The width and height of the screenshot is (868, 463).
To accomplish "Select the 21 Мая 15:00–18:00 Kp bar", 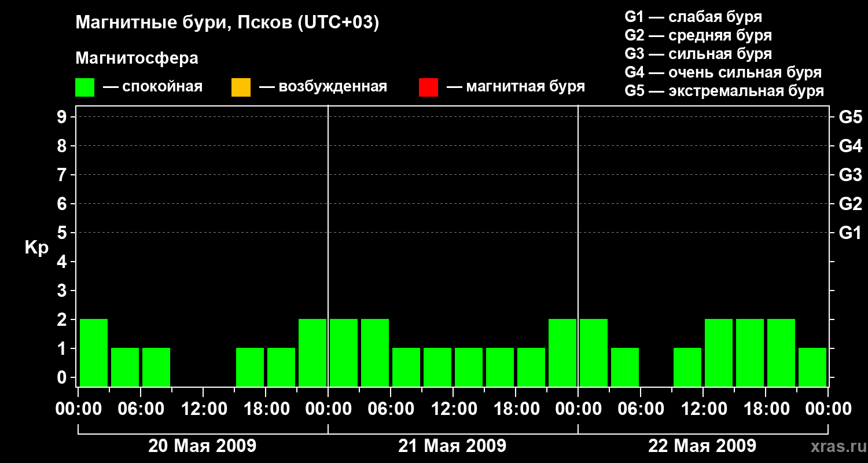I will (500, 367).
